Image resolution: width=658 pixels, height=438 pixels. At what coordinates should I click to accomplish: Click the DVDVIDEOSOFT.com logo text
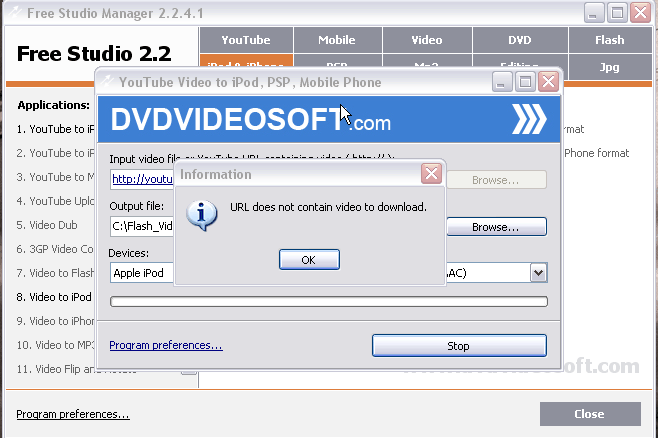coord(251,119)
